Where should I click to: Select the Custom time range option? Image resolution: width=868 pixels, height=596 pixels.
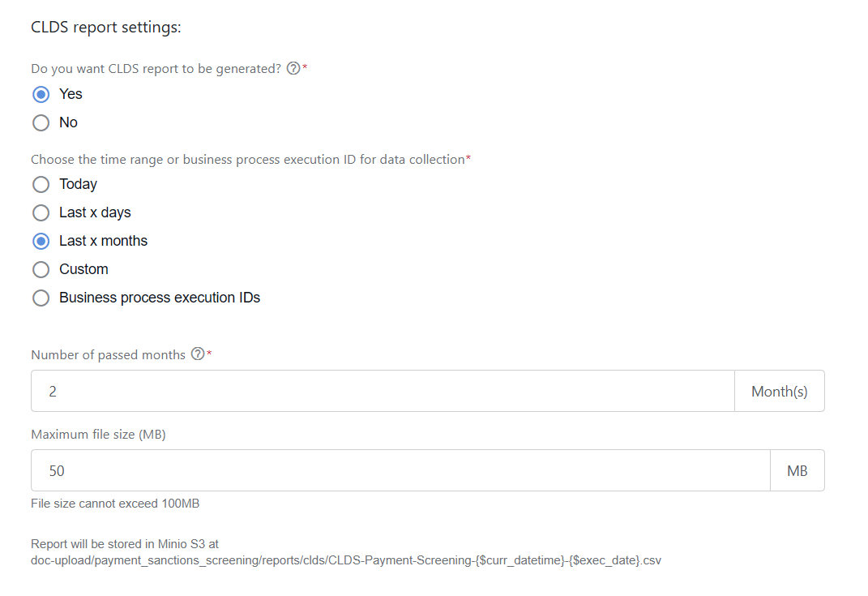coord(41,270)
